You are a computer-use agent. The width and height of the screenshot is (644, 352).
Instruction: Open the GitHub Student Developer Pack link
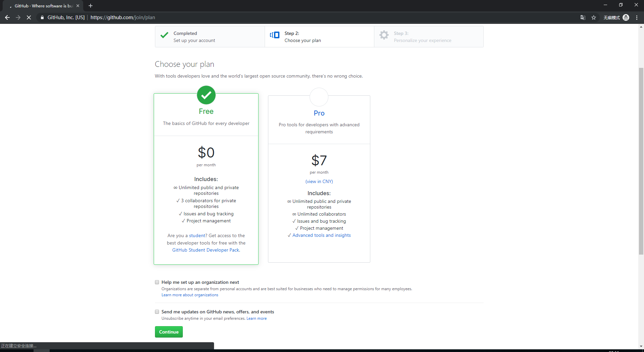click(206, 250)
